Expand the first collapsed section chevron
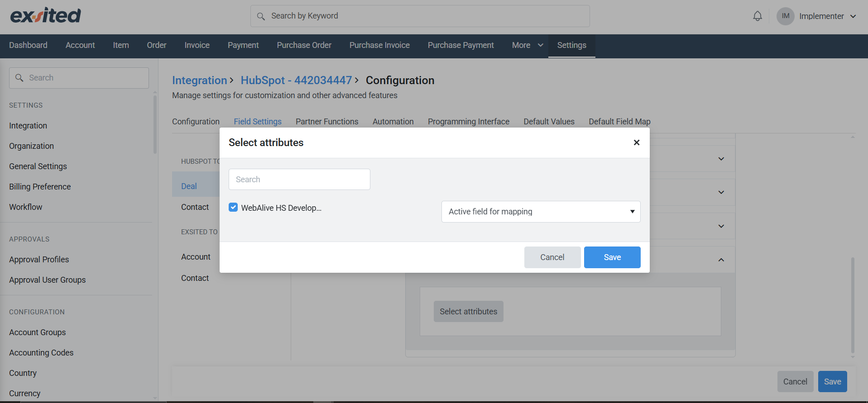The width and height of the screenshot is (868, 403). pos(721,159)
